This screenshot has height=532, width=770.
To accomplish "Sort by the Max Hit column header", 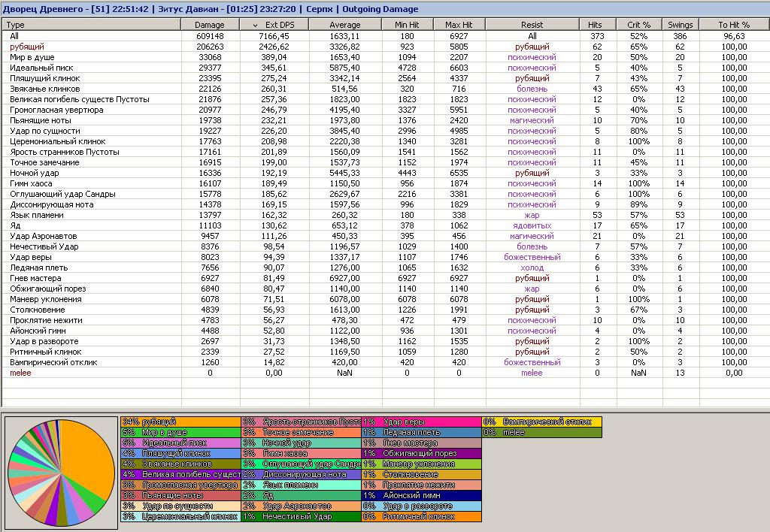I will click(459, 25).
